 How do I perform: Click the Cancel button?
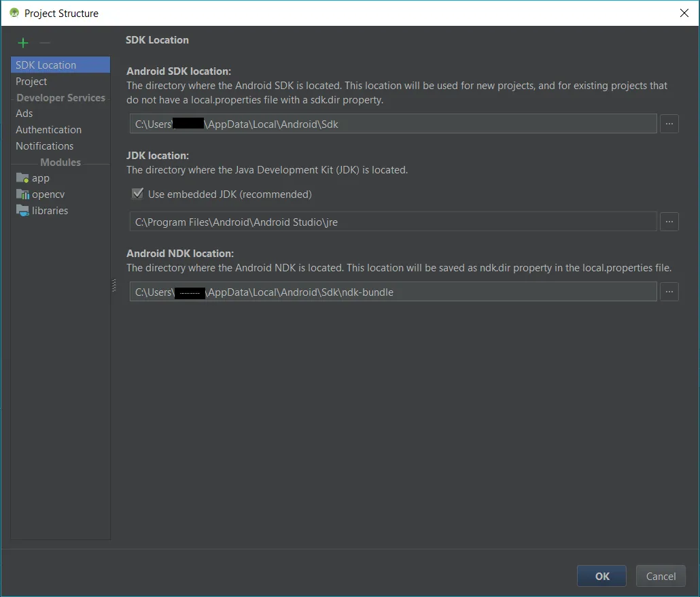661,576
